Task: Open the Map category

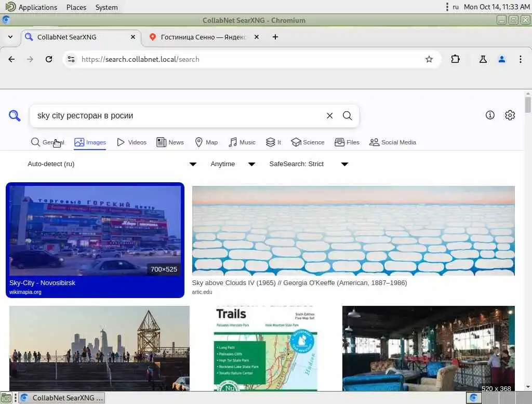Action: pyautogui.click(x=206, y=142)
